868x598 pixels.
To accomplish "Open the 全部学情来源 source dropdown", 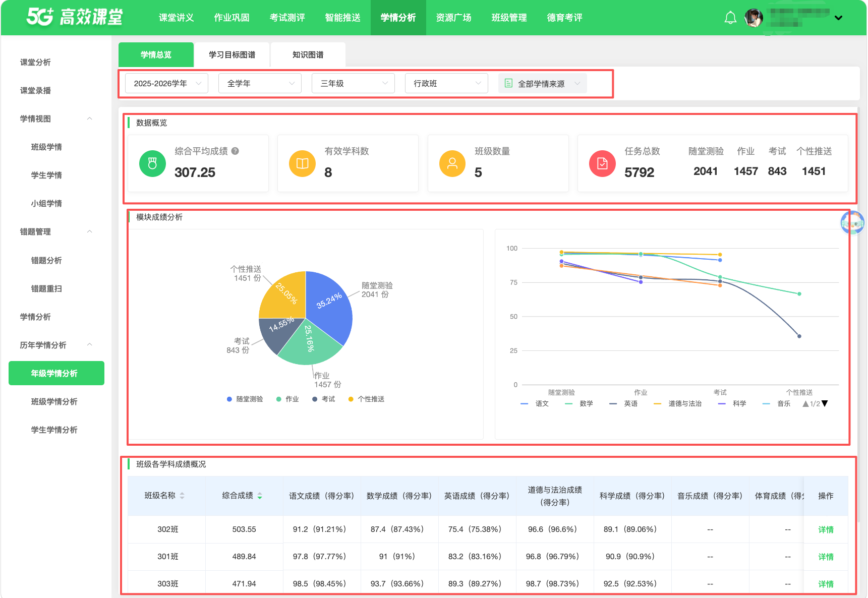I will [543, 83].
